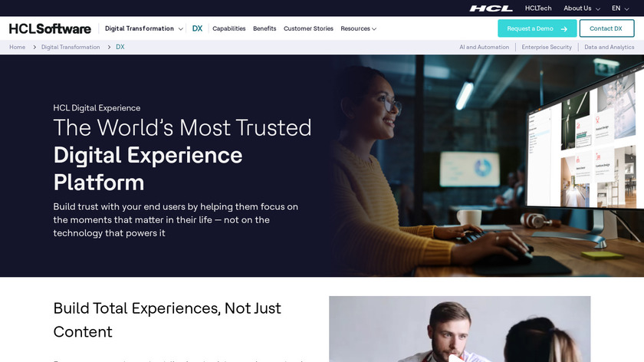Click the Request a Demo button
644x362 pixels.
click(x=537, y=28)
